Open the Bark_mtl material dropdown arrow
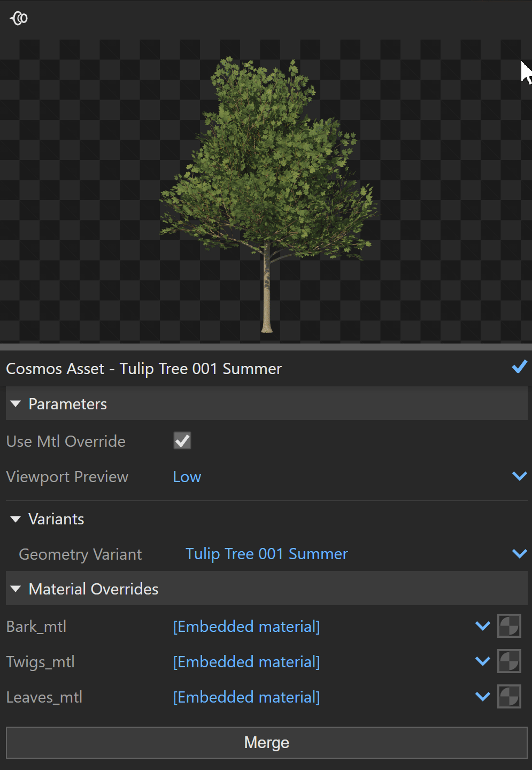This screenshot has width=532, height=770. [x=483, y=626]
